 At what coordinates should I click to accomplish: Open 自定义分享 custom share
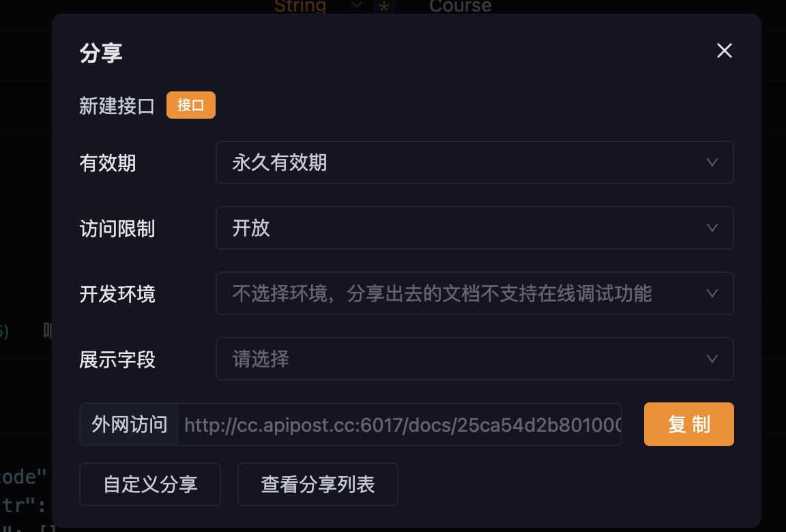click(150, 484)
